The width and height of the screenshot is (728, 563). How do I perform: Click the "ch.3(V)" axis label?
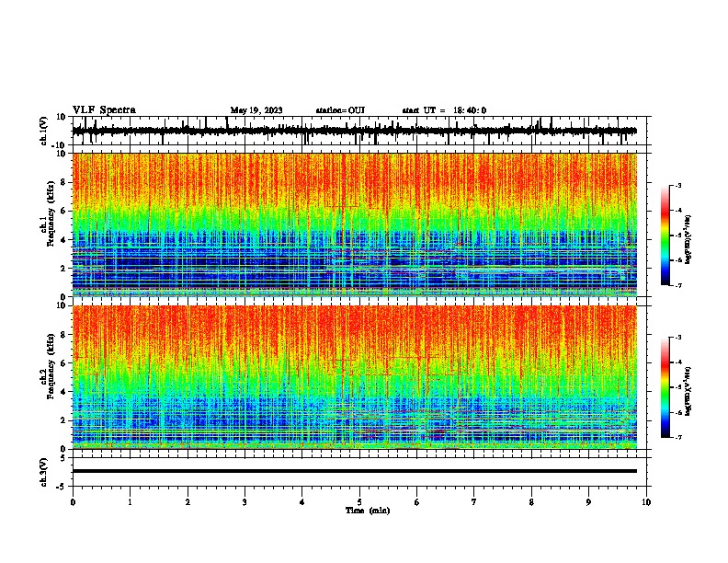point(44,472)
